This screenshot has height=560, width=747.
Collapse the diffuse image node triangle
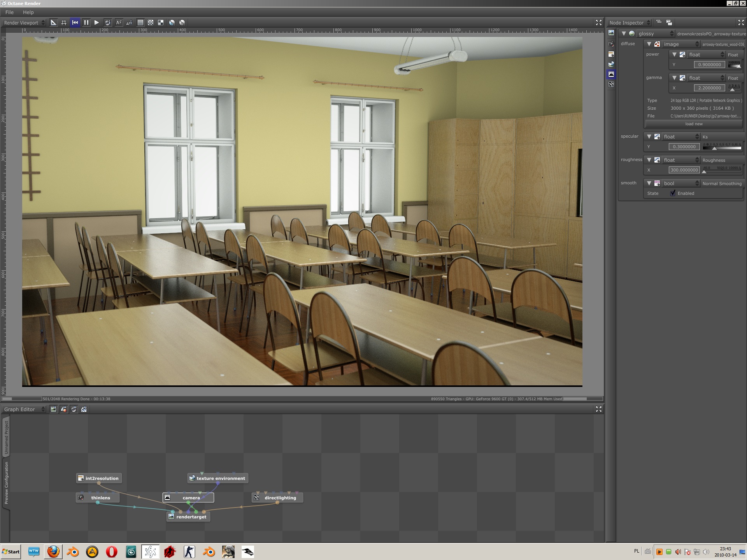coord(649,44)
